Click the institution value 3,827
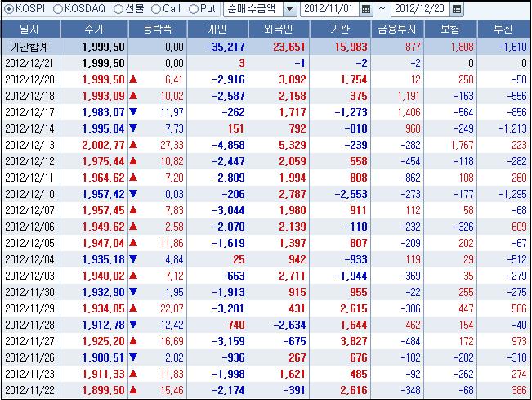 click(x=354, y=341)
